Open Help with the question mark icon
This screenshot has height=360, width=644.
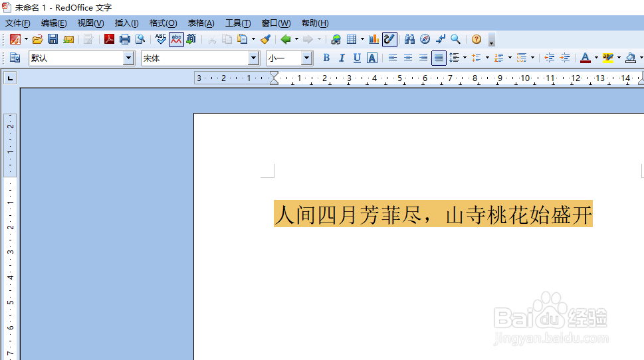[x=477, y=39]
